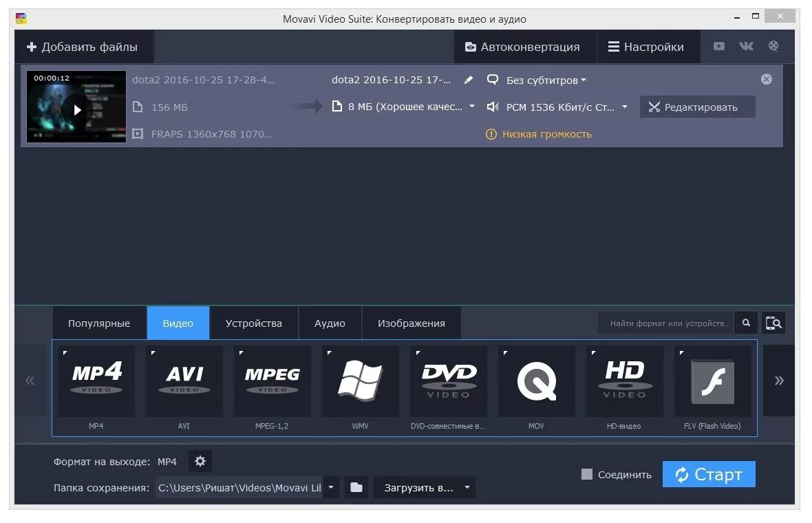Click the subtitles speech bubble icon
The image size is (812, 523).
point(493,80)
